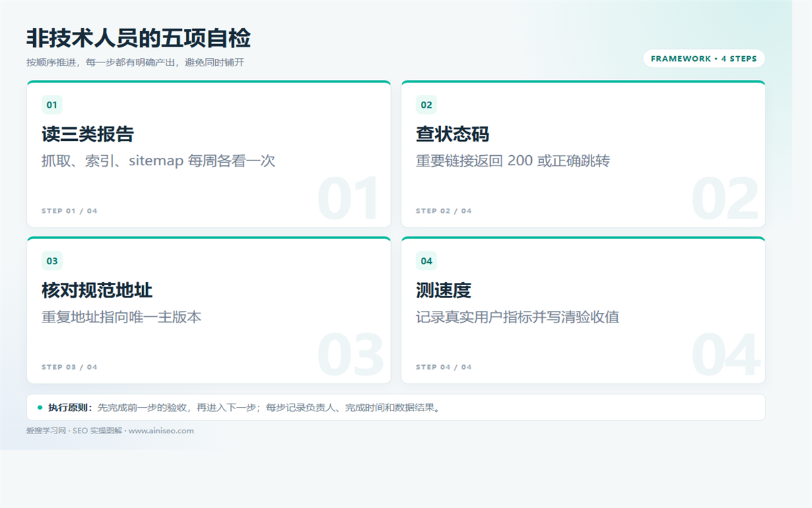The image size is (812, 508).
Task: Click the STEP 03 / 04 label
Action: tap(70, 367)
